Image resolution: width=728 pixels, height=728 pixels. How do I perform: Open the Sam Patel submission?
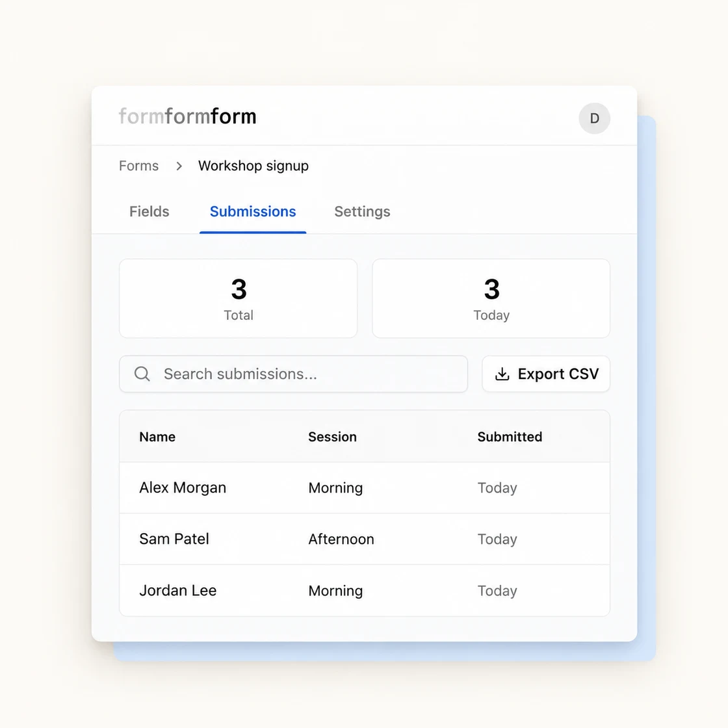click(x=365, y=539)
